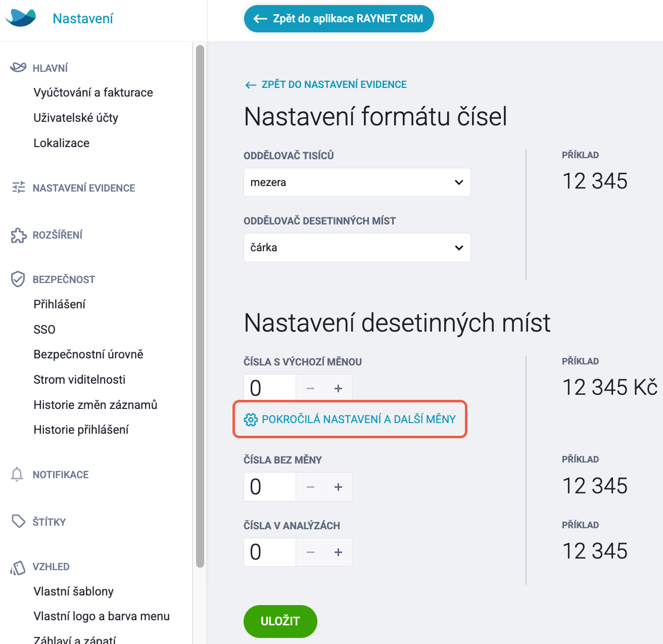Screen dimensions: 663x644
Task: Open Uživatelské účty menu item
Action: tap(76, 118)
